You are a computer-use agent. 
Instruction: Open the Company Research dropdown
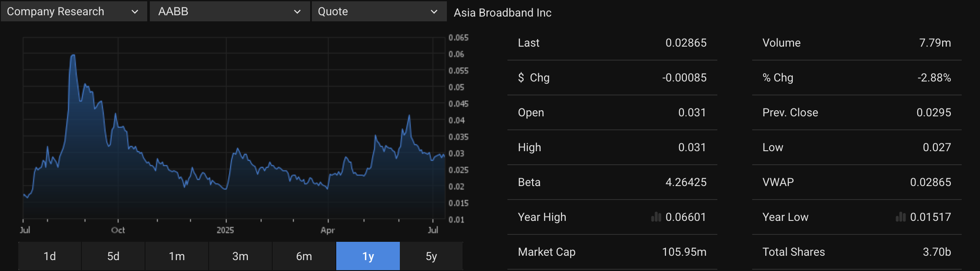click(x=73, y=12)
